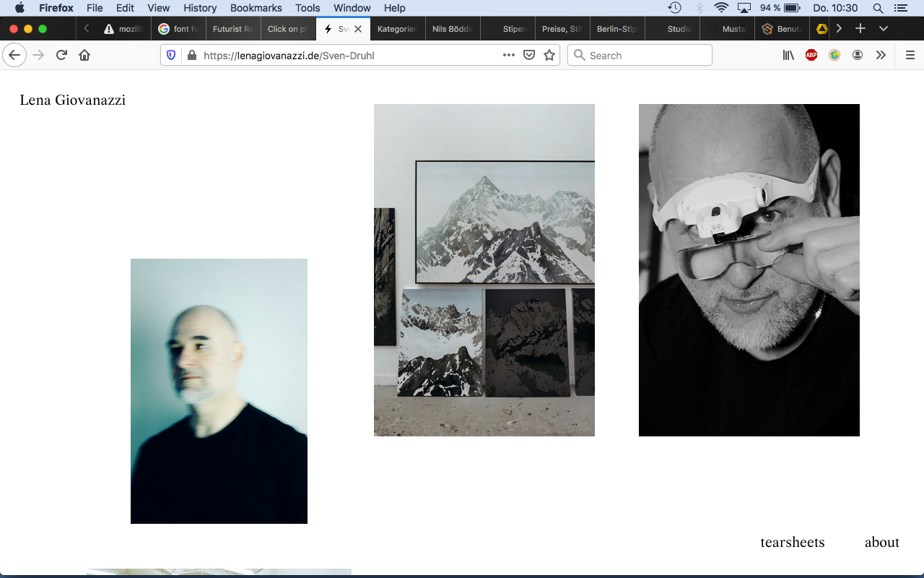This screenshot has width=924, height=578.
Task: Expand the list all tabs dropdown
Action: pos(884,29)
